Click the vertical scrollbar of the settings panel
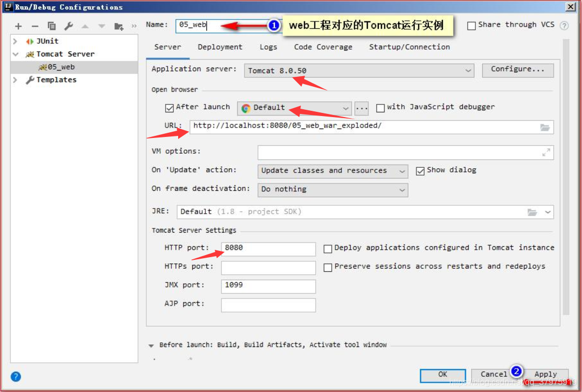582x392 pixels. tap(566, 177)
